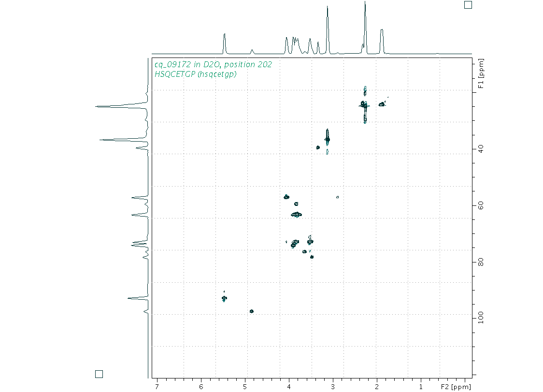Pick the cross peak near 5.5 / 93 ppm
Viewport: 543px width, 392px height.
(225, 298)
